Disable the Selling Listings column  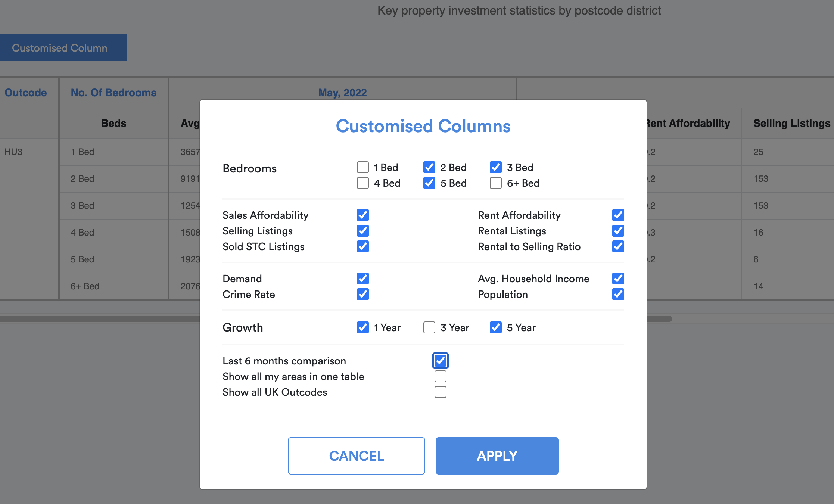coord(362,231)
